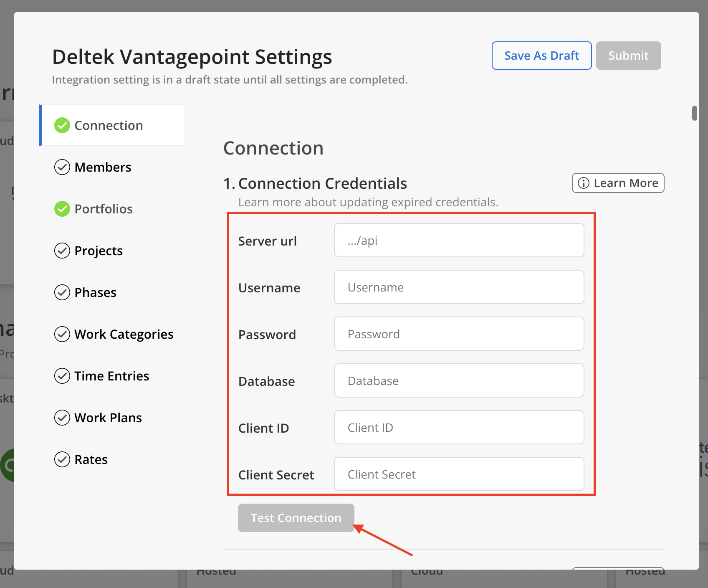Click the green checkmark icon beside Portfolios
This screenshot has width=708, height=588.
pos(62,209)
